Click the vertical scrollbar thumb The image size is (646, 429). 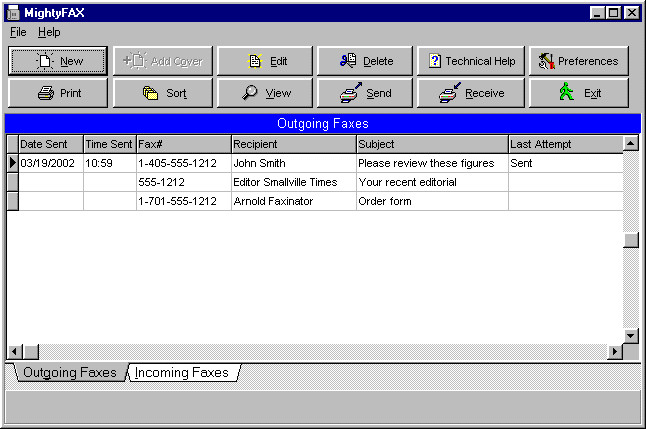(x=631, y=240)
